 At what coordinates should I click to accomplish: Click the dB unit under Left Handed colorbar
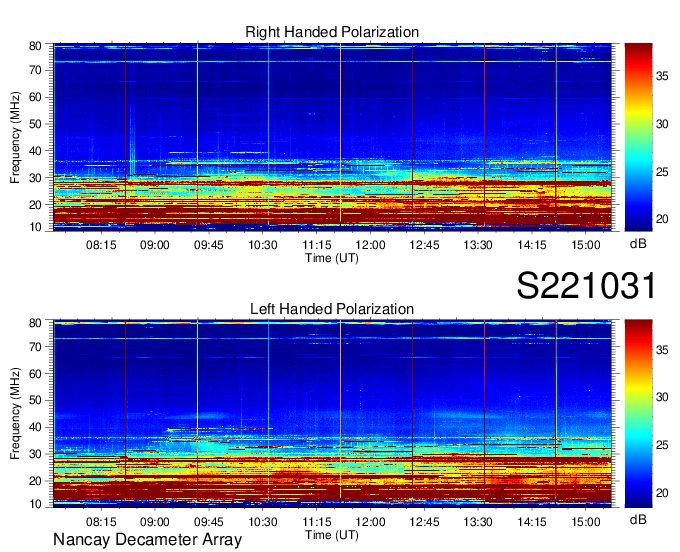click(x=638, y=520)
